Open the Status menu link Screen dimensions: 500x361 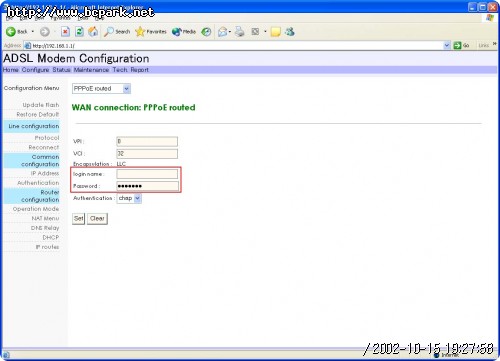pyautogui.click(x=61, y=70)
